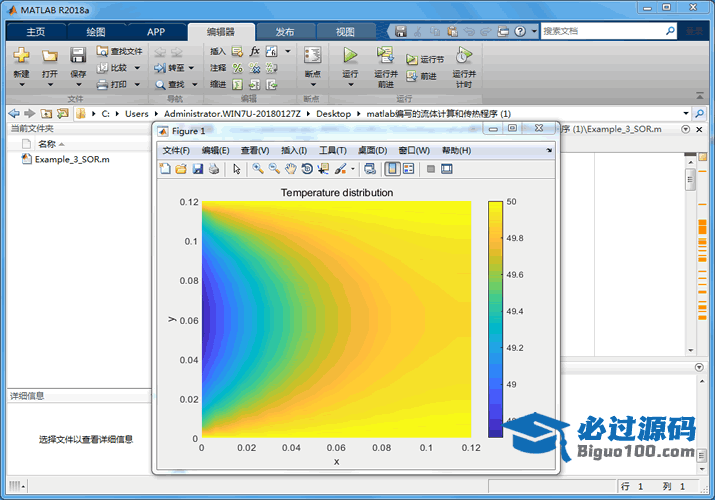Select the brush data tool
This screenshot has height=500, width=715.
pyautogui.click(x=340, y=169)
